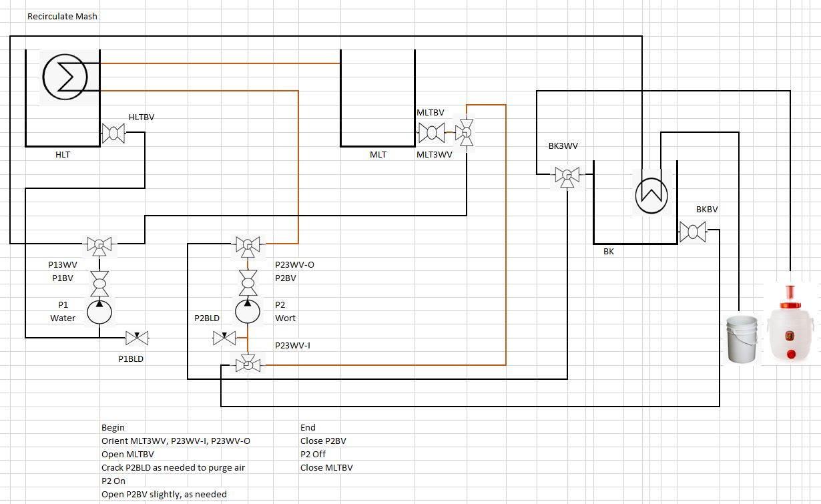
Task: Select the P1 water pump symbol
Action: (x=99, y=312)
